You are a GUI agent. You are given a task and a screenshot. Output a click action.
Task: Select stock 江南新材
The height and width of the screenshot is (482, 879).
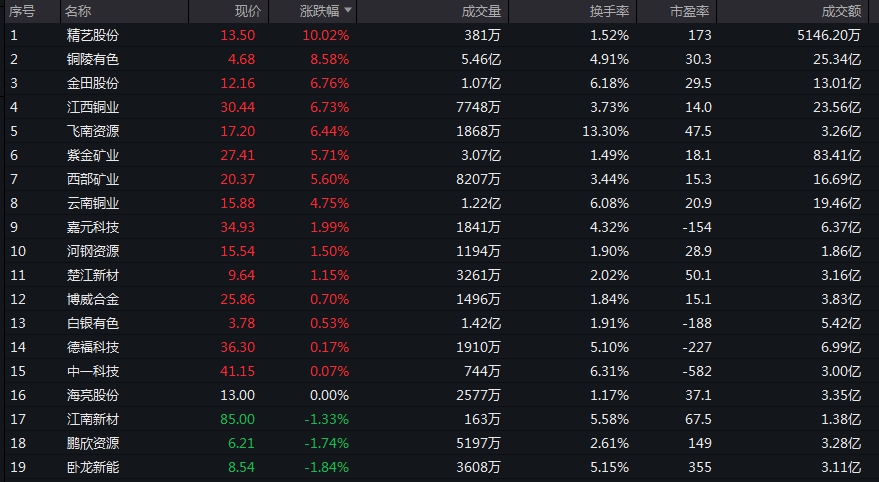click(93, 419)
